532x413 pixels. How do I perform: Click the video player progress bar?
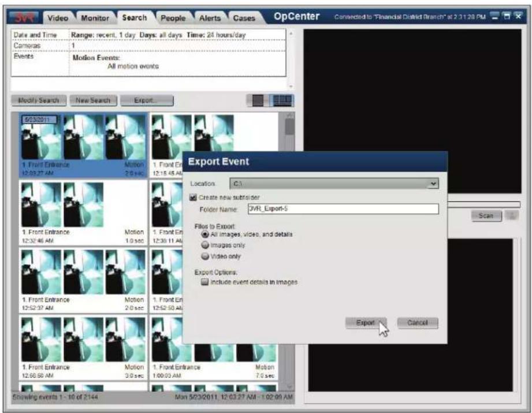click(484, 204)
